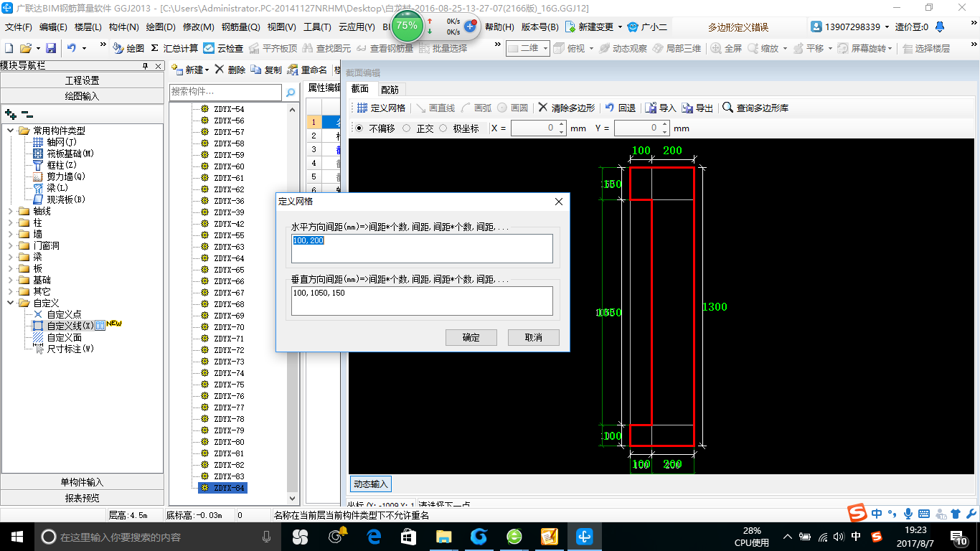Open 文件(F) menu
The image size is (980, 551).
(x=19, y=27)
